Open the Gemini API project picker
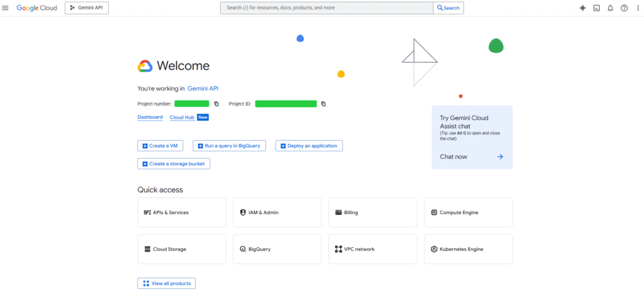Image resolution: width=644 pixels, height=292 pixels. click(87, 8)
